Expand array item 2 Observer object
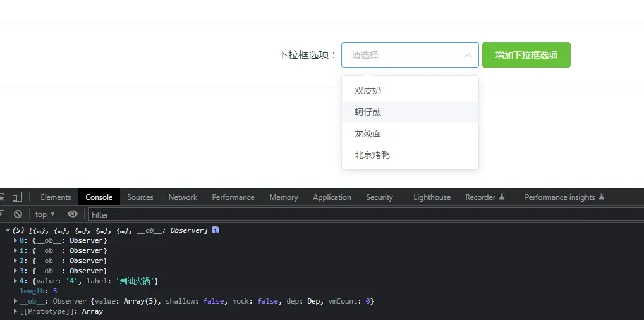644x320 pixels. [x=16, y=261]
